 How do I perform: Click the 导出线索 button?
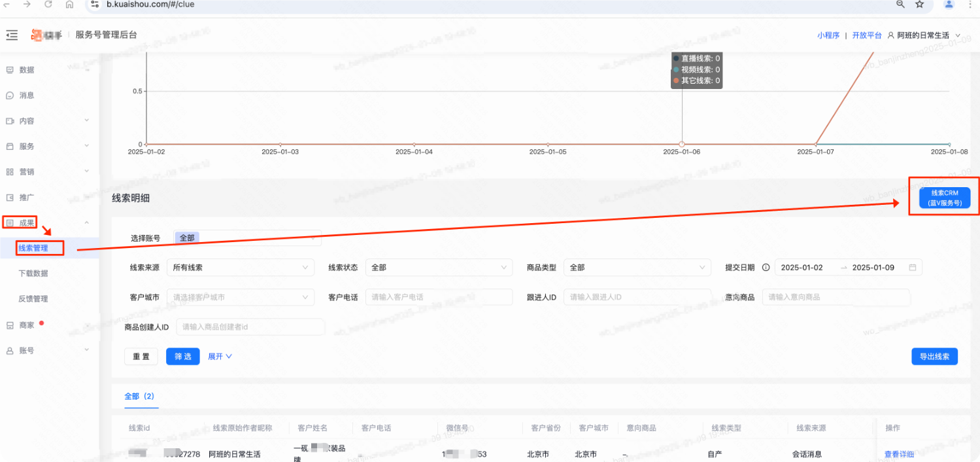[934, 357]
